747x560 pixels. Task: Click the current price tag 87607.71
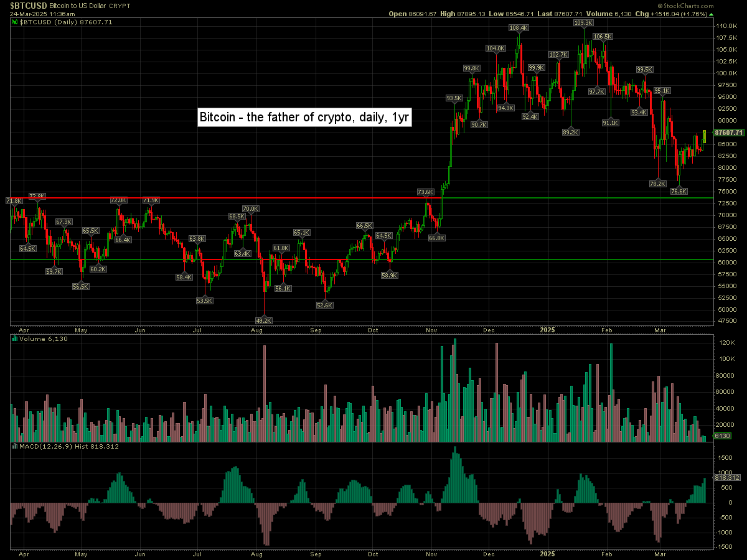[729, 133]
